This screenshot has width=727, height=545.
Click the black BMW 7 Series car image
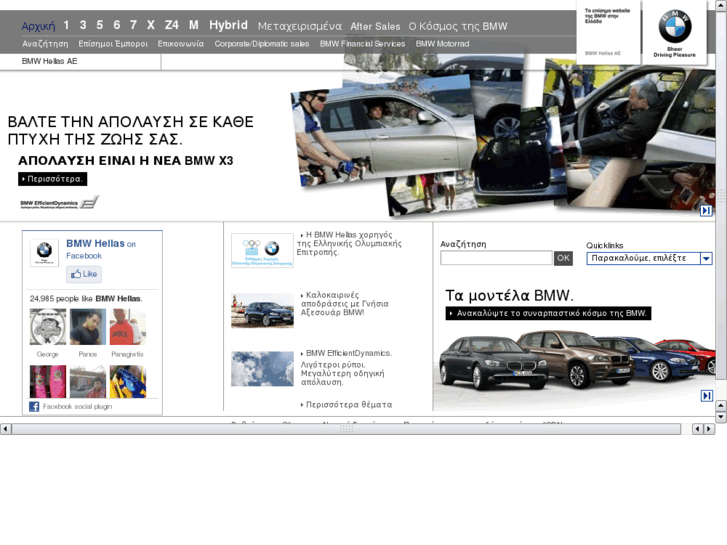coord(491,363)
